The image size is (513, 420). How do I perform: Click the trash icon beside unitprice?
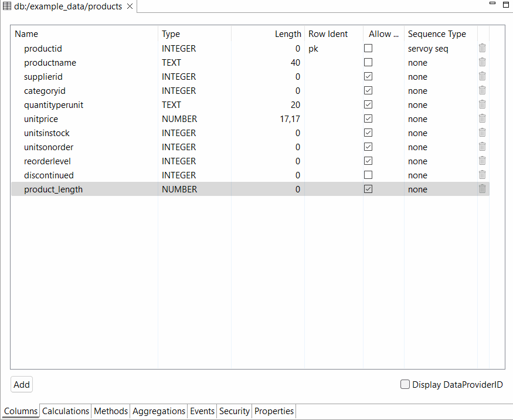pyautogui.click(x=482, y=118)
